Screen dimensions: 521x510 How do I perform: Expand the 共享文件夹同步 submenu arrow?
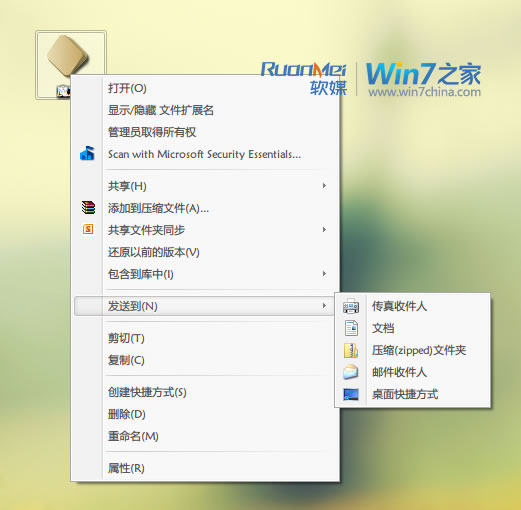[x=324, y=230]
